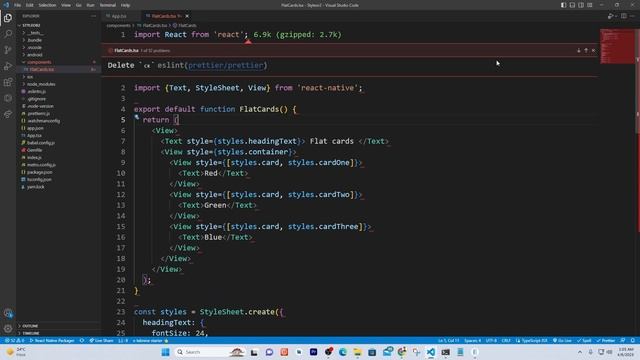This screenshot has height=360, width=640.
Task: Open the Explorer view in the activity bar
Action: pyautogui.click(x=8, y=18)
